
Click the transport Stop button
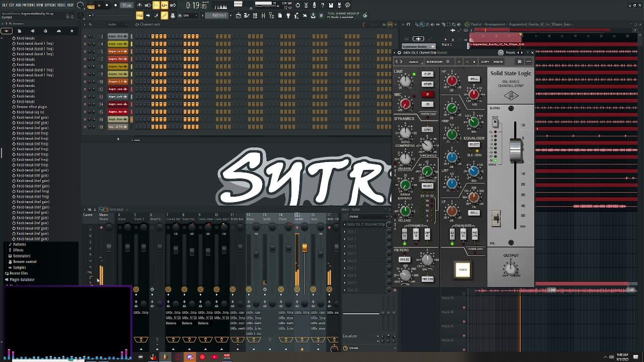click(x=107, y=6)
